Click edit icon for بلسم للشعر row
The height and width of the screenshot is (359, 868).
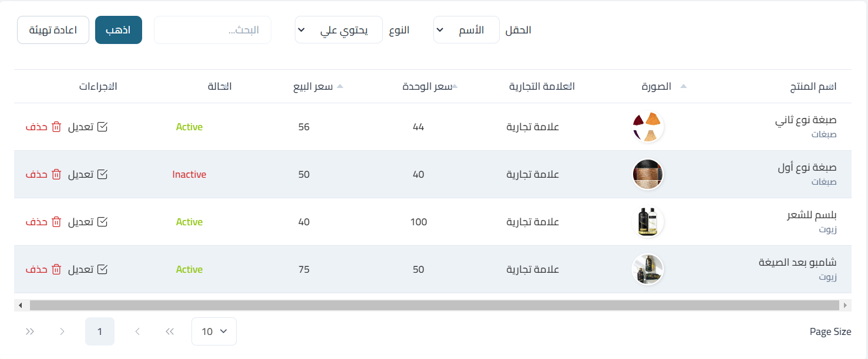[102, 222]
